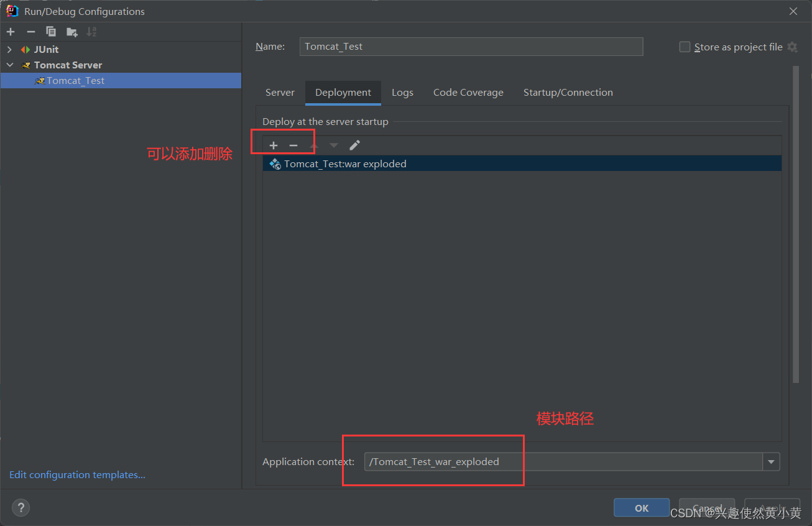The width and height of the screenshot is (812, 526).
Task: Close the Run/Debug Configurations dialog
Action: point(793,11)
